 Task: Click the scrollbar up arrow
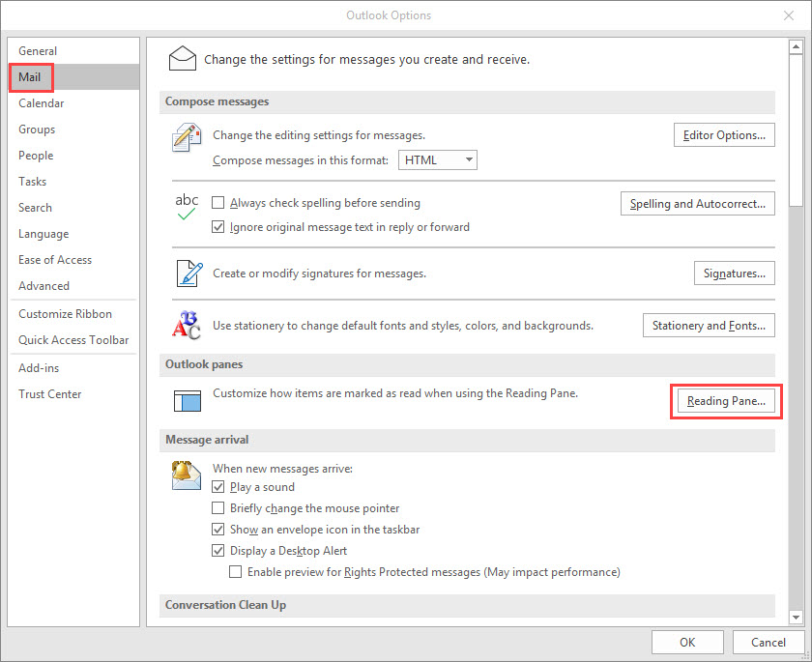pos(796,47)
